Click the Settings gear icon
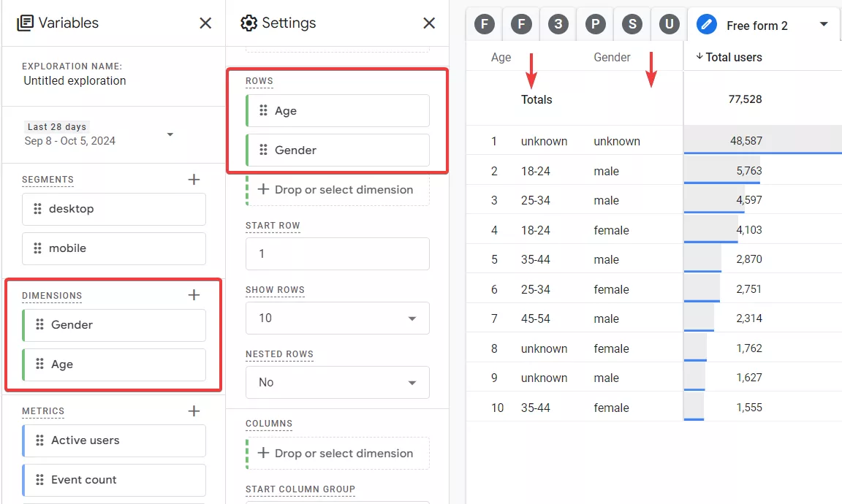This screenshot has height=504, width=842. [249, 23]
